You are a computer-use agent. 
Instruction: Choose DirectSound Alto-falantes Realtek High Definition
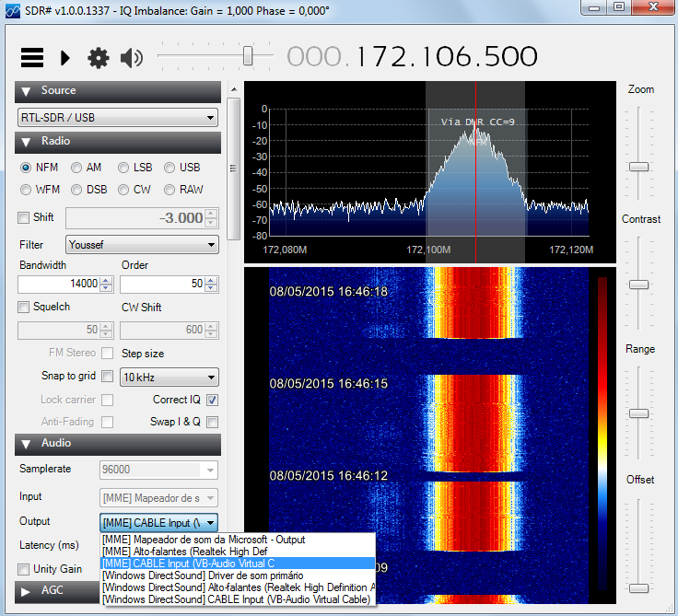pos(238,587)
